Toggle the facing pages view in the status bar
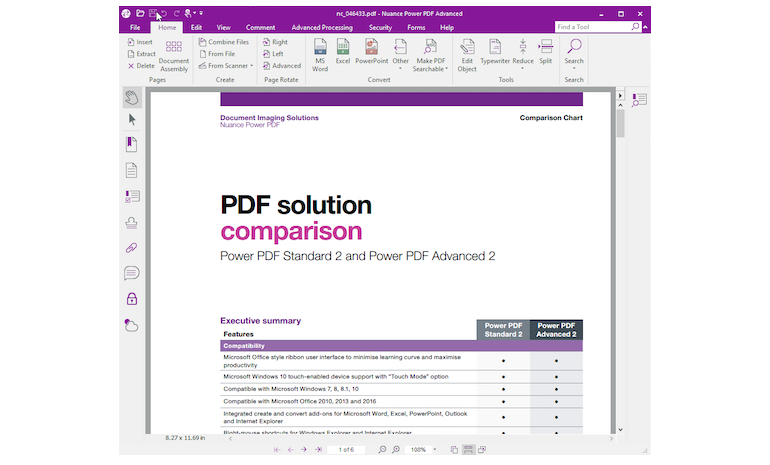The image size is (770, 465). (482, 449)
